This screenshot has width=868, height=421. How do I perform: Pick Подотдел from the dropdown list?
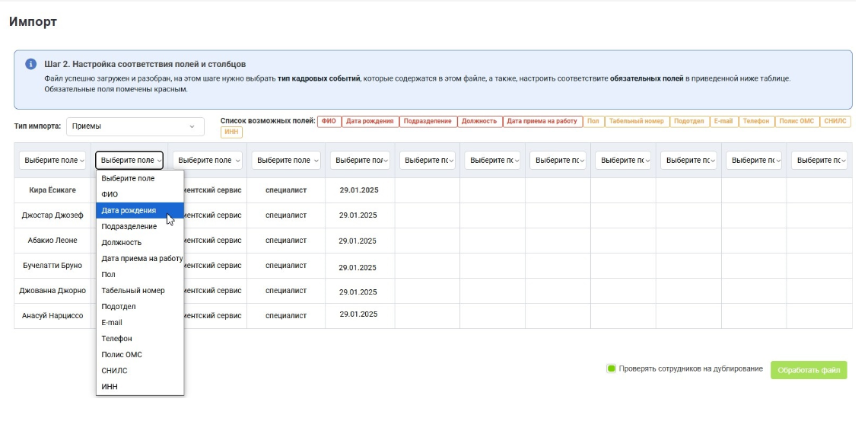140,306
